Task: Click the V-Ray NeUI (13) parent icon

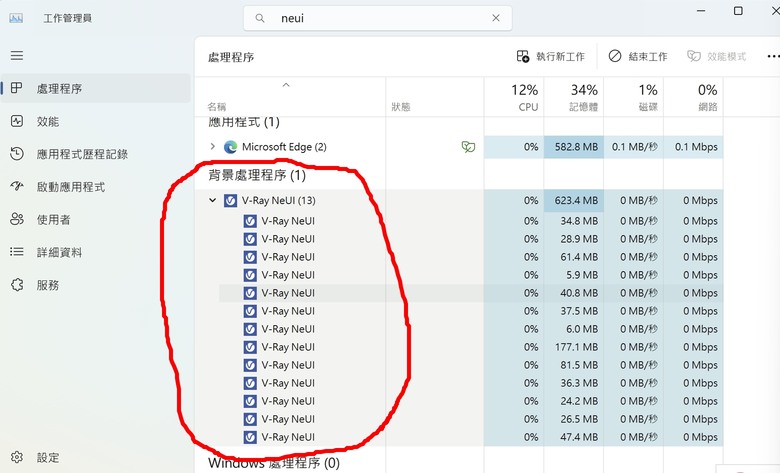Action: coord(230,200)
